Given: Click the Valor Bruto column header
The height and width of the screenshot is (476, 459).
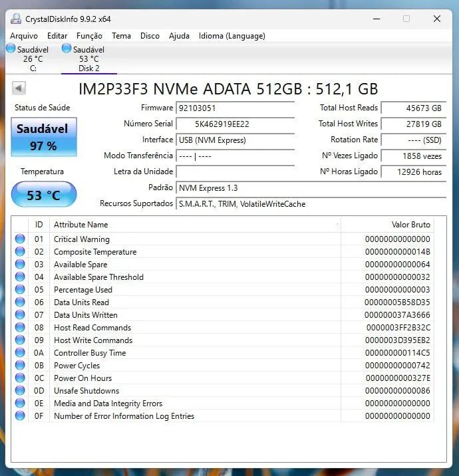Looking at the screenshot, I should pos(387,225).
